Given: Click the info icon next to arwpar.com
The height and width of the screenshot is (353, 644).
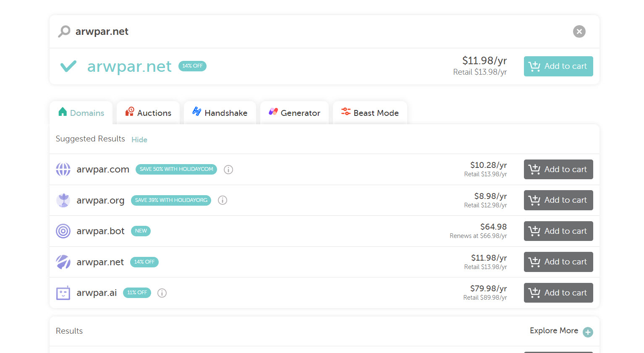Looking at the screenshot, I should pyautogui.click(x=228, y=170).
